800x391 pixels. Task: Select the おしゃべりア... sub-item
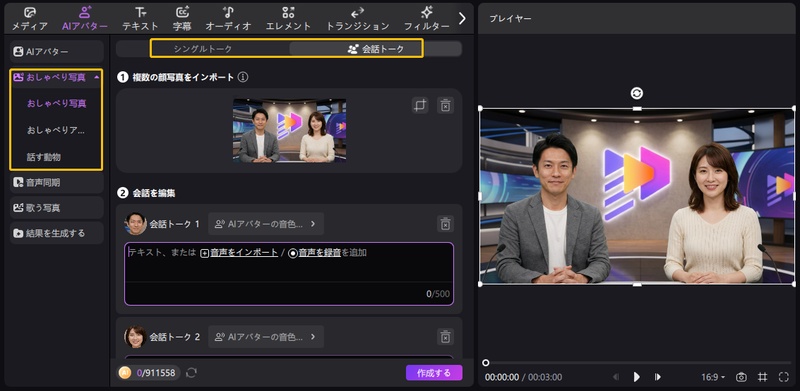(56, 131)
